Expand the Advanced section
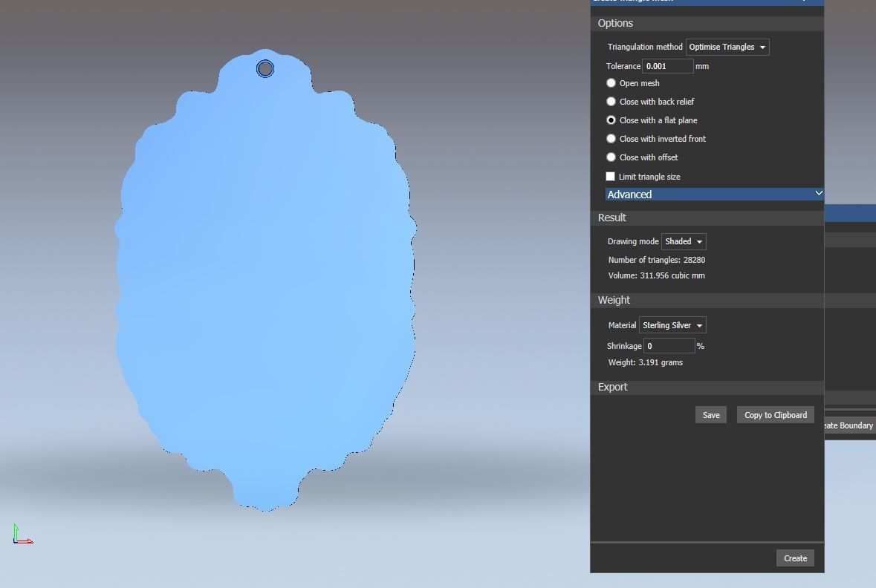Viewport: 876px width, 588px height. point(715,194)
